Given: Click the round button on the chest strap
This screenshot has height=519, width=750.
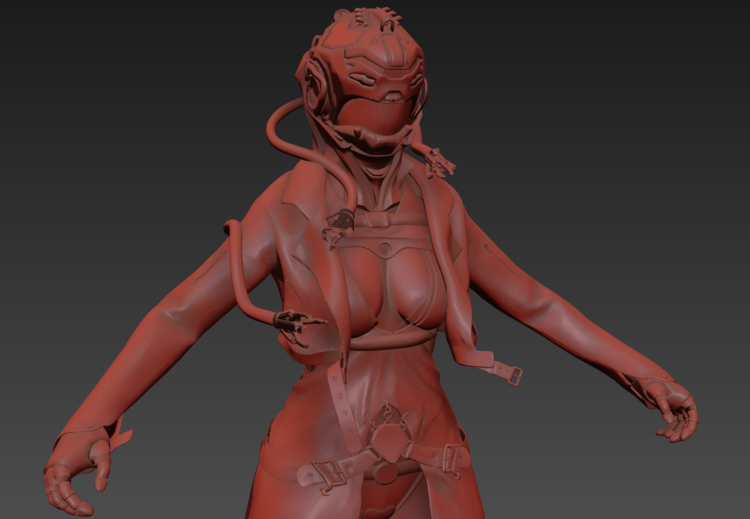Looking at the screenshot, I should click(x=385, y=249).
